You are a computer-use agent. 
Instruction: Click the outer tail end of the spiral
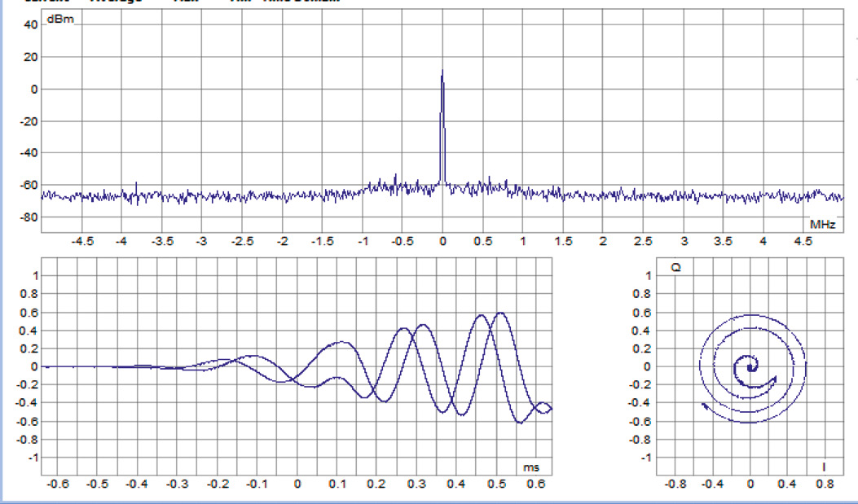pos(704,404)
